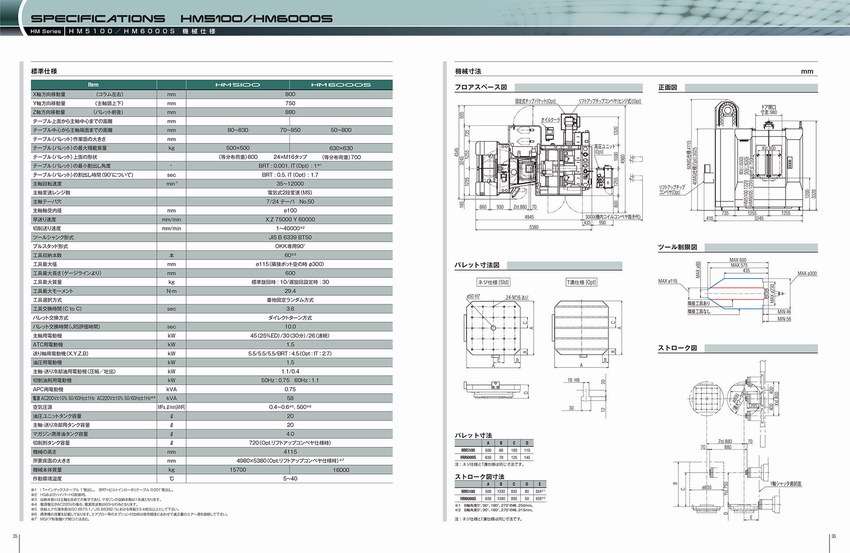Click the 正面図 section heading
Image resolution: width=850 pixels, height=553 pixels.
[x=668, y=88]
